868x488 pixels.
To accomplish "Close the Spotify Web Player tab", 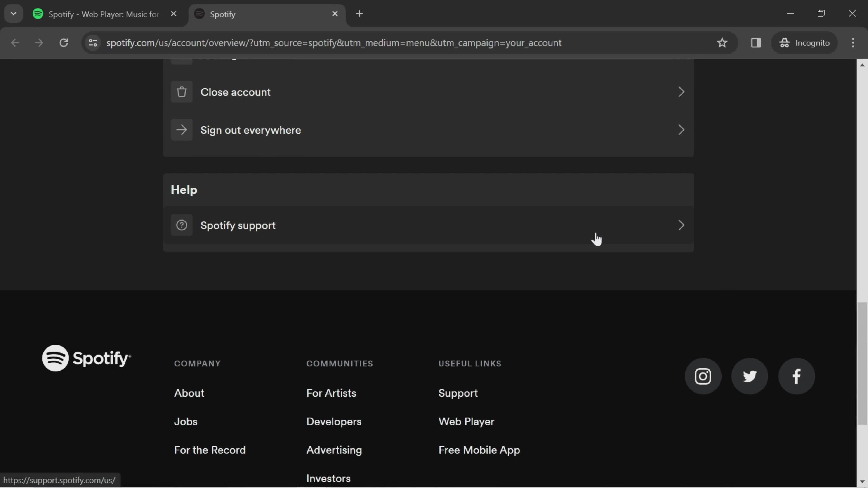I will (174, 14).
